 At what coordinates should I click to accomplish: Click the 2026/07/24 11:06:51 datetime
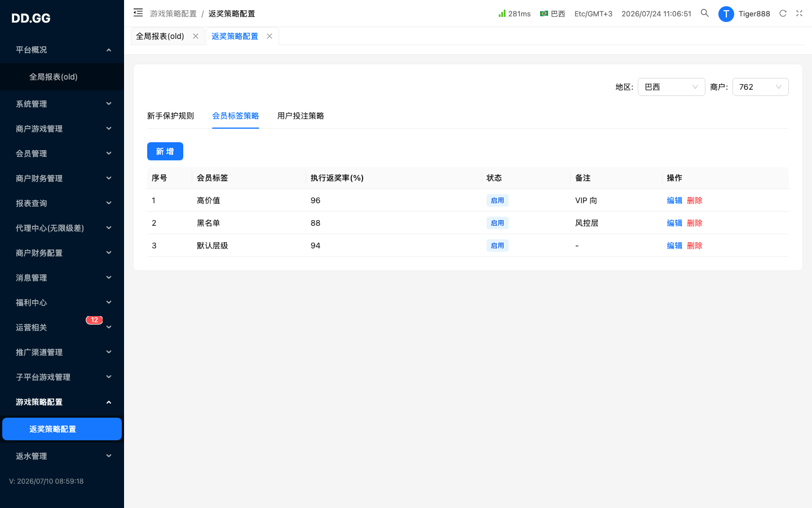click(656, 14)
